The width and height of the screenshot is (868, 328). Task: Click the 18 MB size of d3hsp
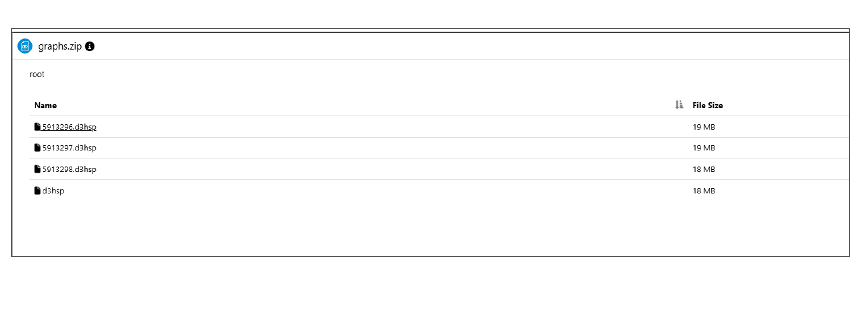coord(703,191)
